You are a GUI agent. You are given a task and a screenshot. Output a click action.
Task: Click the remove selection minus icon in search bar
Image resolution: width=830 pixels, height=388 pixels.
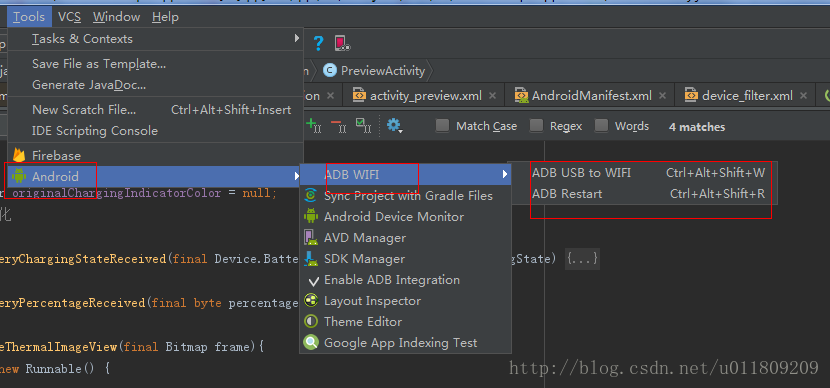pos(337,126)
